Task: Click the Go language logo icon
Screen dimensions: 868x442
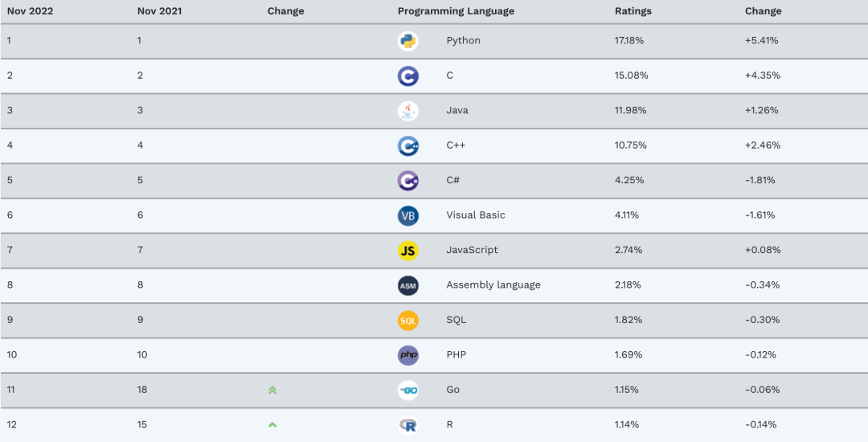Action: [407, 391]
